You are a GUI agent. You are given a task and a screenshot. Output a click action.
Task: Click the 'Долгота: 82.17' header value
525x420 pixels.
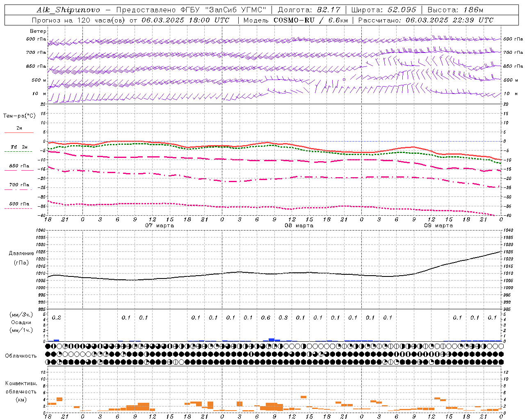(309, 10)
